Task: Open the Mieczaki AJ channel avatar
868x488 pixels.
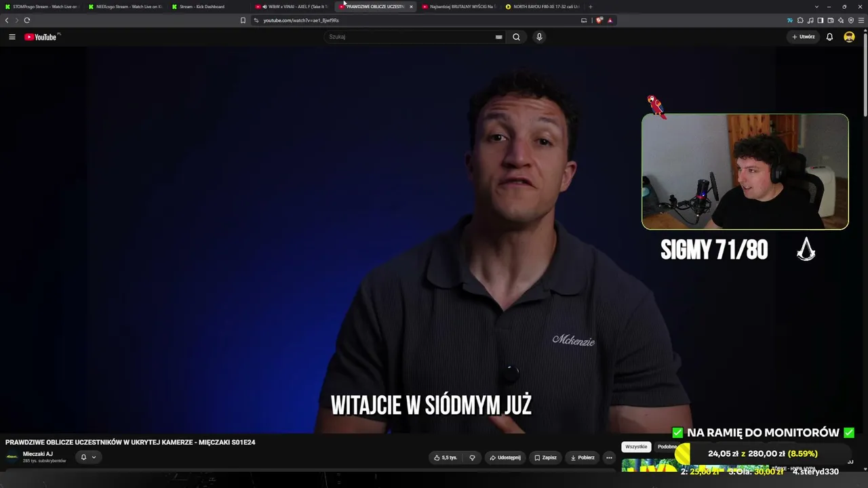Action: 12,457
